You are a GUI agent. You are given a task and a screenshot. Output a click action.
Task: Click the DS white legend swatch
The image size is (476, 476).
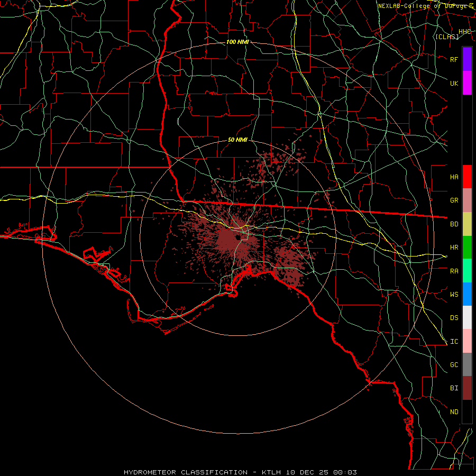click(467, 317)
